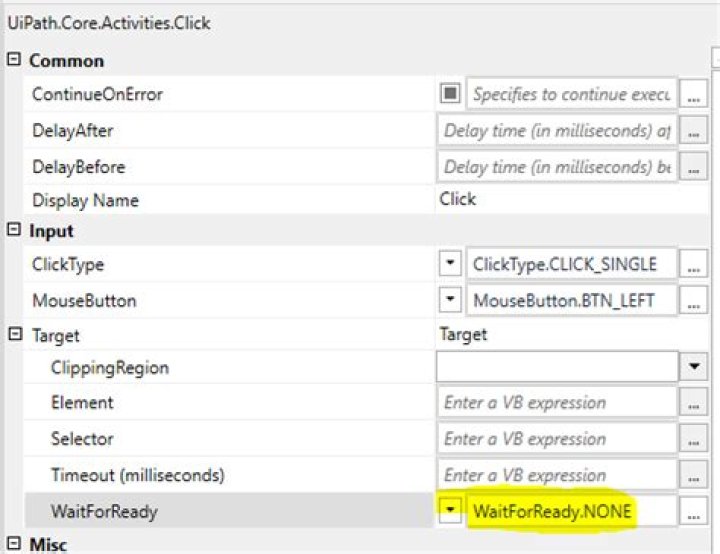Viewport: 720px width, 554px height.
Task: Select the DelayBefore property label
Action: [x=79, y=167]
